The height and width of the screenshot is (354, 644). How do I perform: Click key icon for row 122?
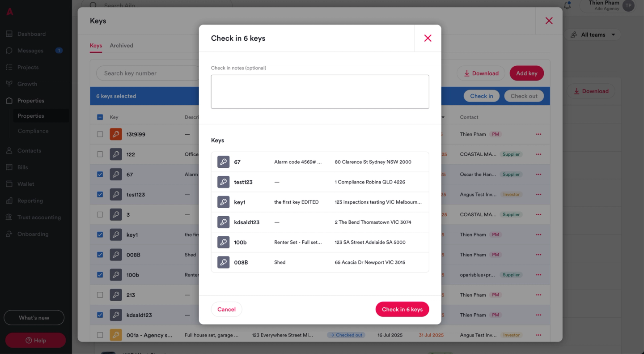[x=116, y=154]
